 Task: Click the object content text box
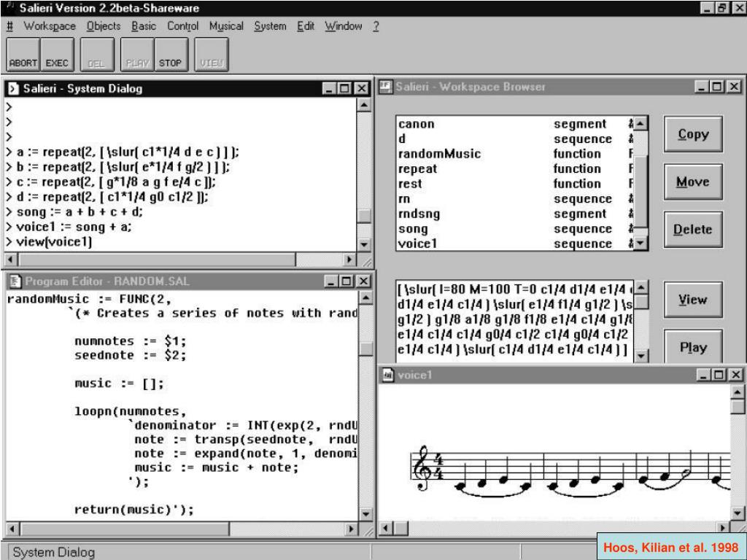tap(515, 322)
